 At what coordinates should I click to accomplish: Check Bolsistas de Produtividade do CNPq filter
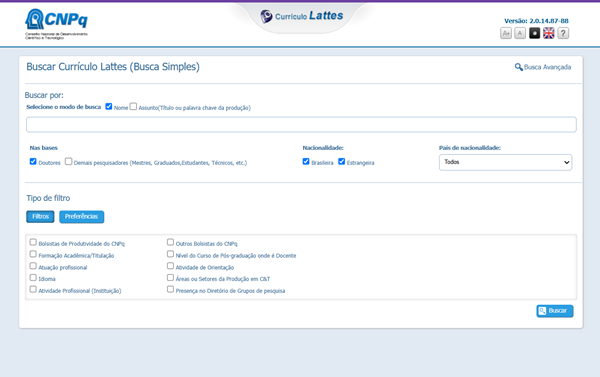point(33,242)
